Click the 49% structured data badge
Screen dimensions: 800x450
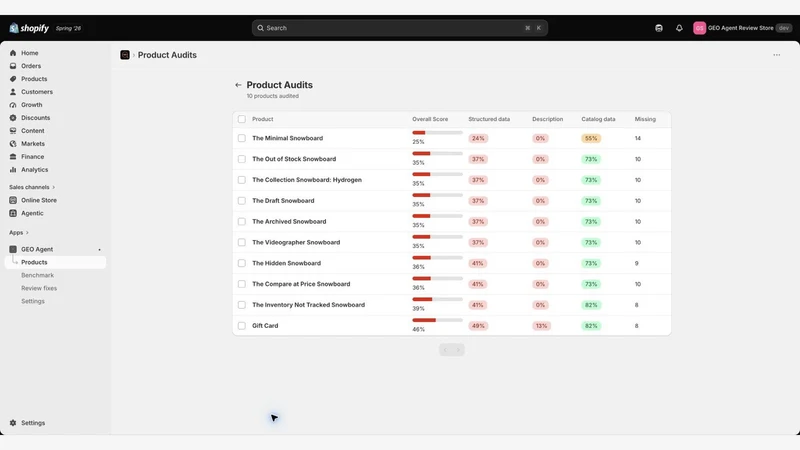(478, 326)
